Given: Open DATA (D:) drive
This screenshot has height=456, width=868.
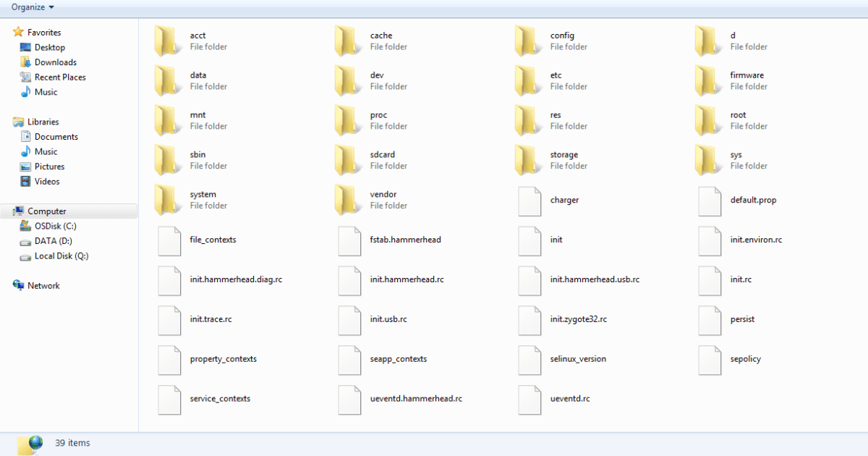Looking at the screenshot, I should tap(53, 241).
